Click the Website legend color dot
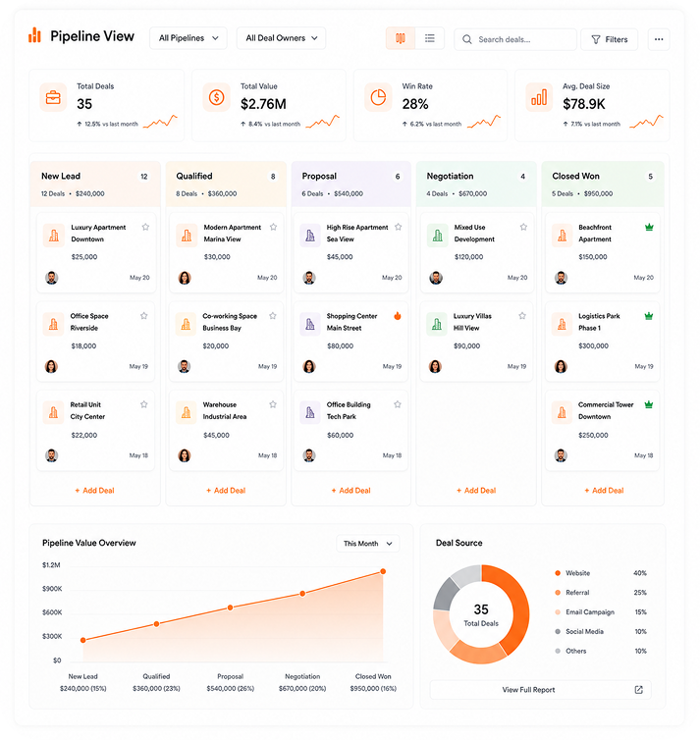Viewport: 700px width, 740px height. click(x=558, y=573)
